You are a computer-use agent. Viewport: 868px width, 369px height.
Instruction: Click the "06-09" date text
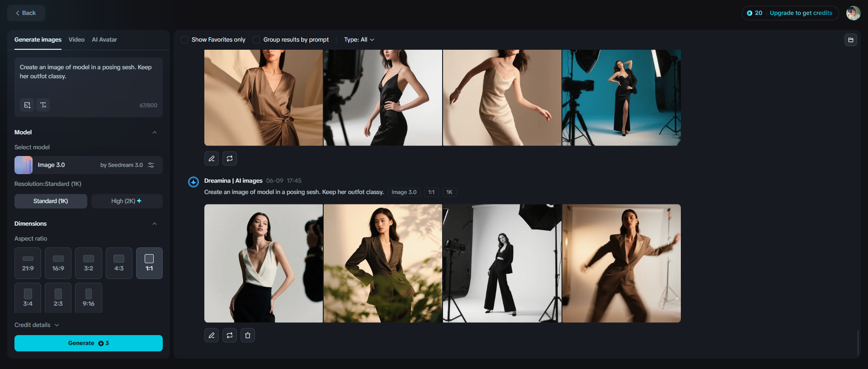(x=275, y=181)
